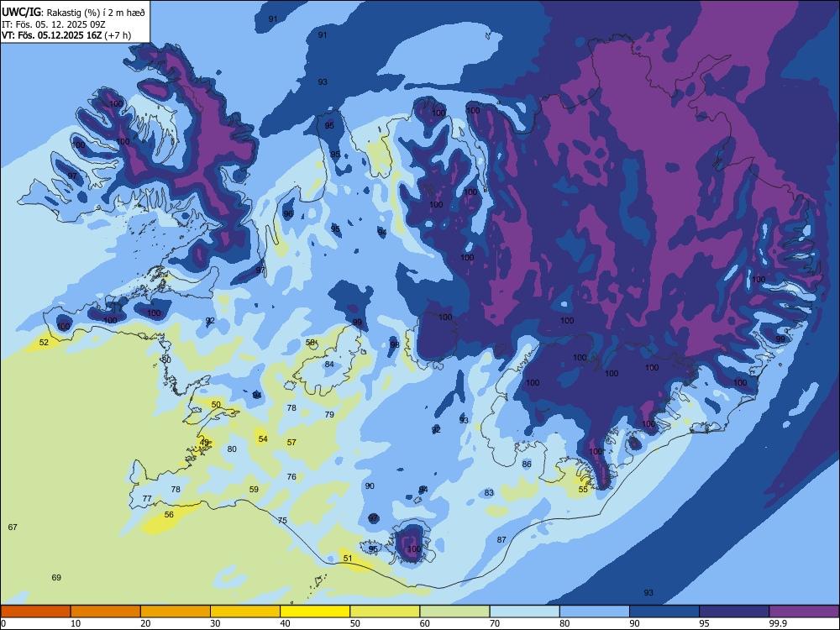Click the '40' legend tick label
The width and height of the screenshot is (840, 630).
pyautogui.click(x=285, y=623)
